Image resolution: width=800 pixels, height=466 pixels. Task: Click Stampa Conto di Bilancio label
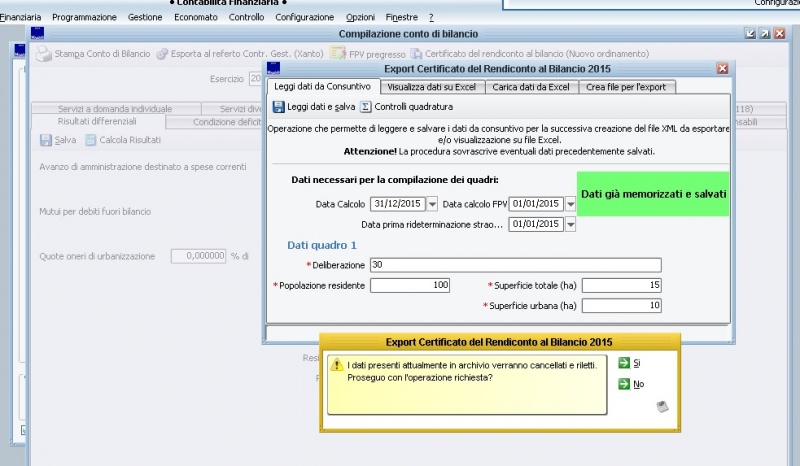(x=103, y=54)
